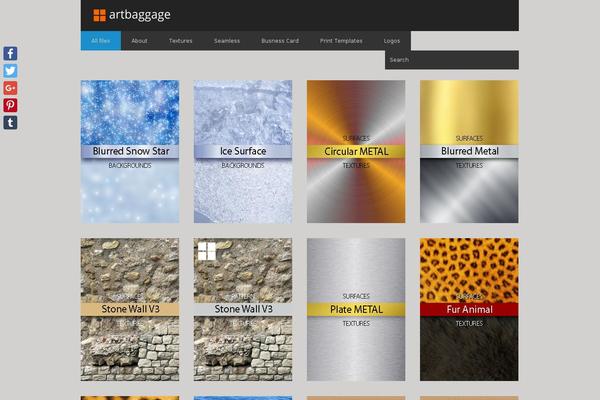The width and height of the screenshot is (600, 400).
Task: Open the Ice Surface backgrounds thumbnail
Action: pos(243,152)
